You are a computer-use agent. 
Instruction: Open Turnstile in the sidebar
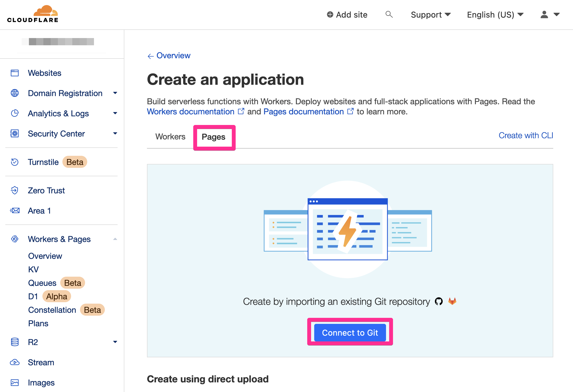point(43,162)
